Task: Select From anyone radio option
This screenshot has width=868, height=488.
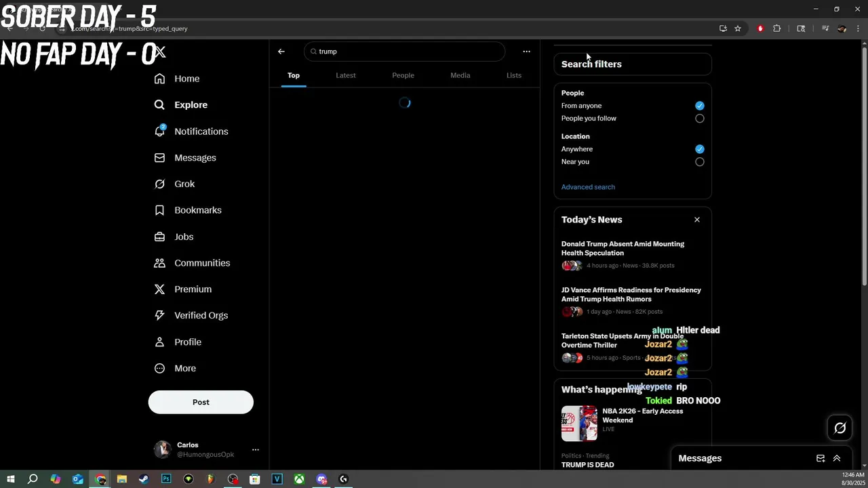Action: pyautogui.click(x=700, y=106)
